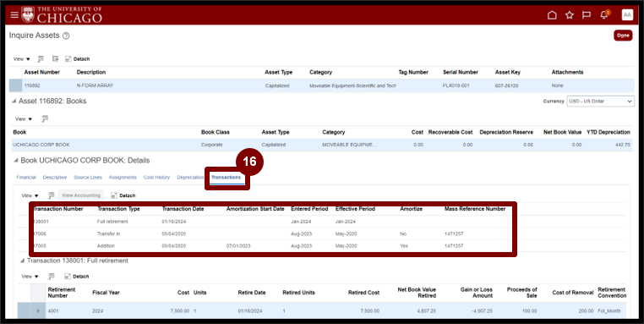Select asset number 116892 cell
Image resolution: width=644 pixels, height=324 pixels.
[32, 85]
